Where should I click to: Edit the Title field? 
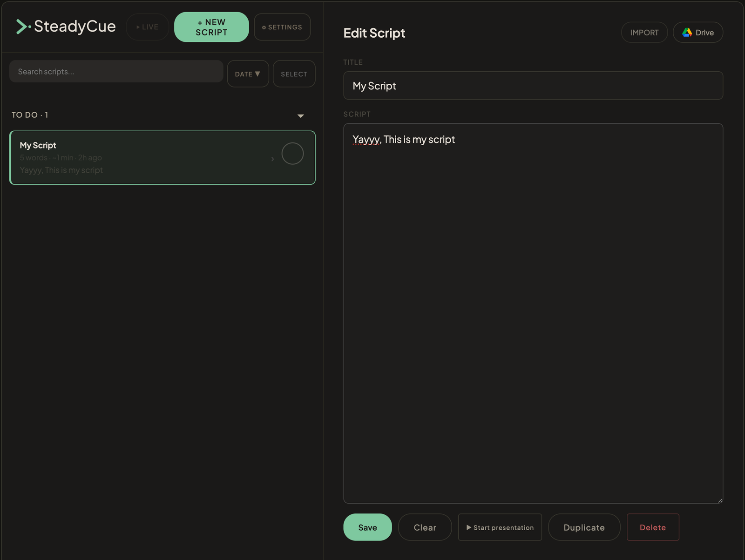[x=533, y=86]
